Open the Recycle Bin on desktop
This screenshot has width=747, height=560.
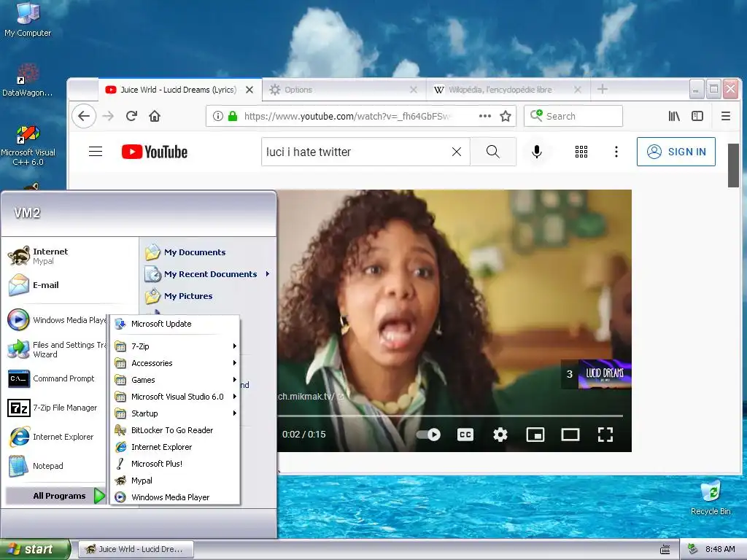(x=711, y=498)
